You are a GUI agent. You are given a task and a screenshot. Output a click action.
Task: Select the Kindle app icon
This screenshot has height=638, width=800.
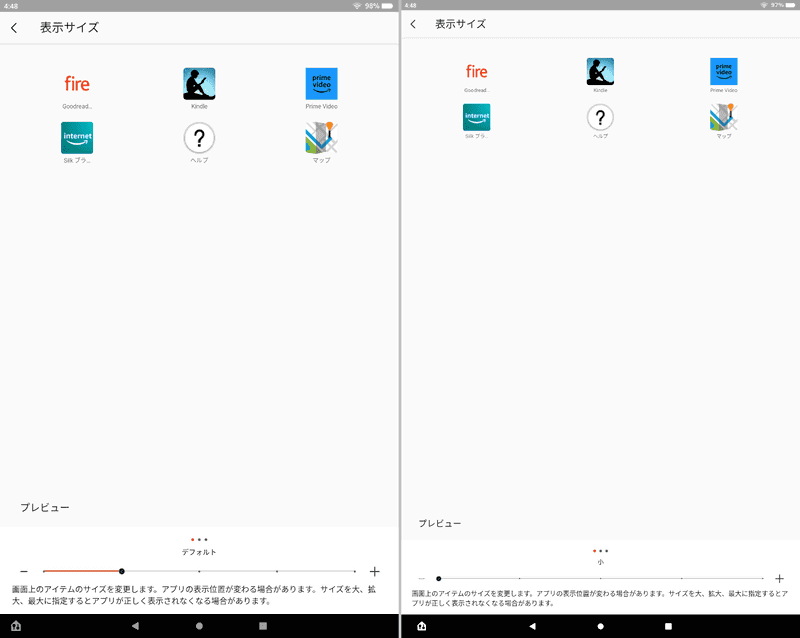point(199,83)
